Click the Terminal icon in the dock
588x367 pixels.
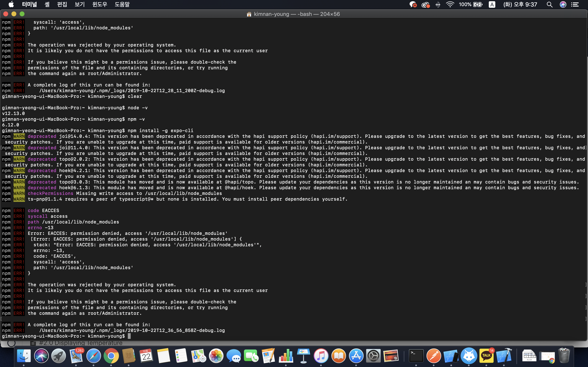point(416,356)
